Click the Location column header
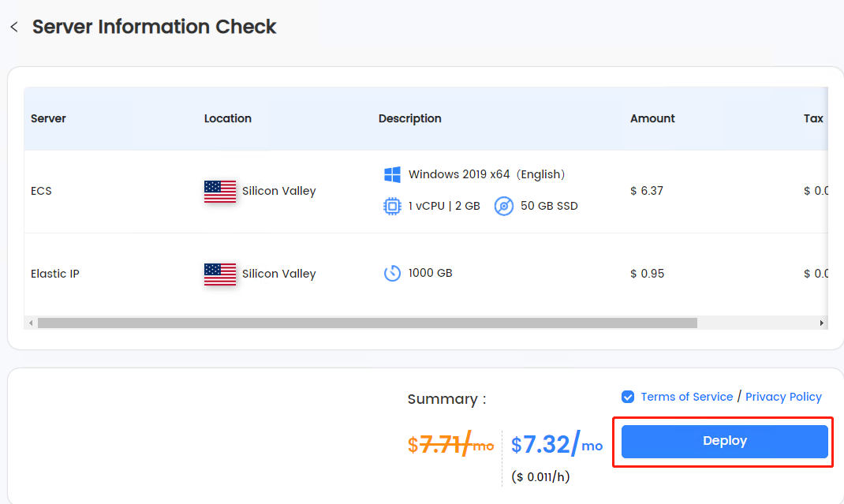Screen dimensions: 844x504 pos(228,118)
